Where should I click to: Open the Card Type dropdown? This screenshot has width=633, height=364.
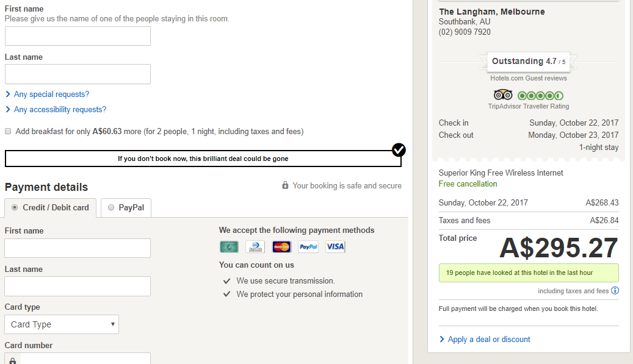62,324
